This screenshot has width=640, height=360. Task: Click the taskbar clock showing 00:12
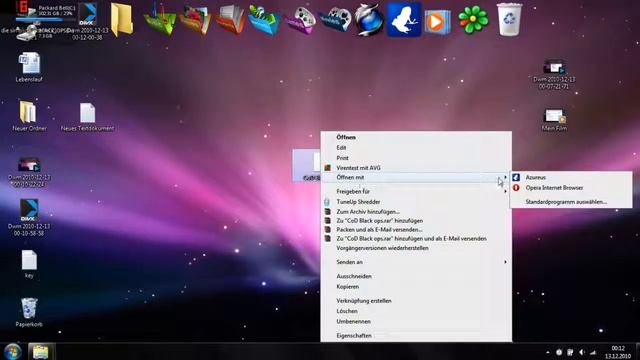618,352
